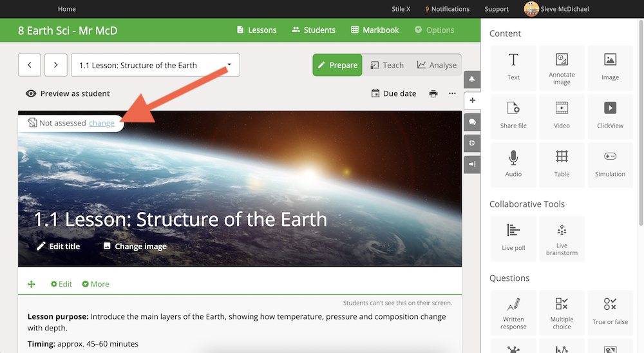The height and width of the screenshot is (353, 644).
Task: Add a Text content block
Action: click(513, 68)
